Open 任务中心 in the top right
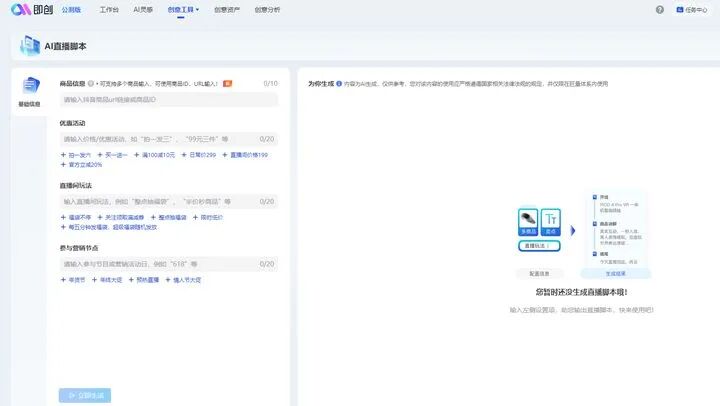The width and height of the screenshot is (720, 406). click(692, 10)
